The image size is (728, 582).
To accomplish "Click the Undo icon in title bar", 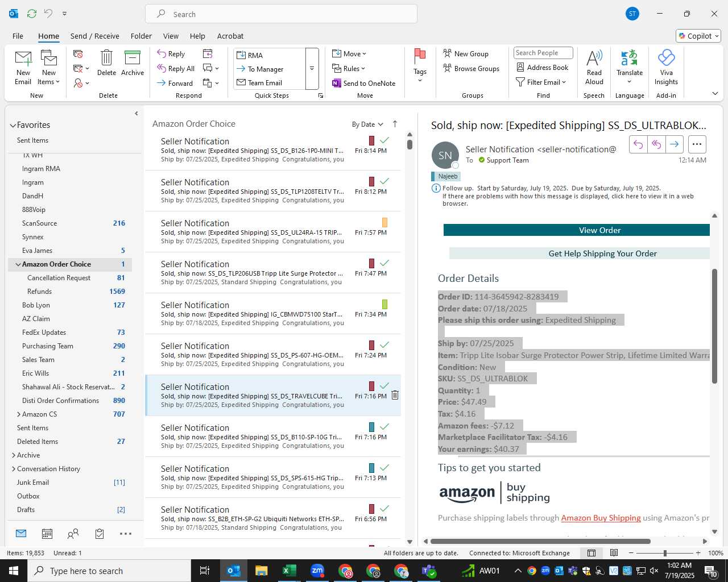I will click(x=48, y=14).
